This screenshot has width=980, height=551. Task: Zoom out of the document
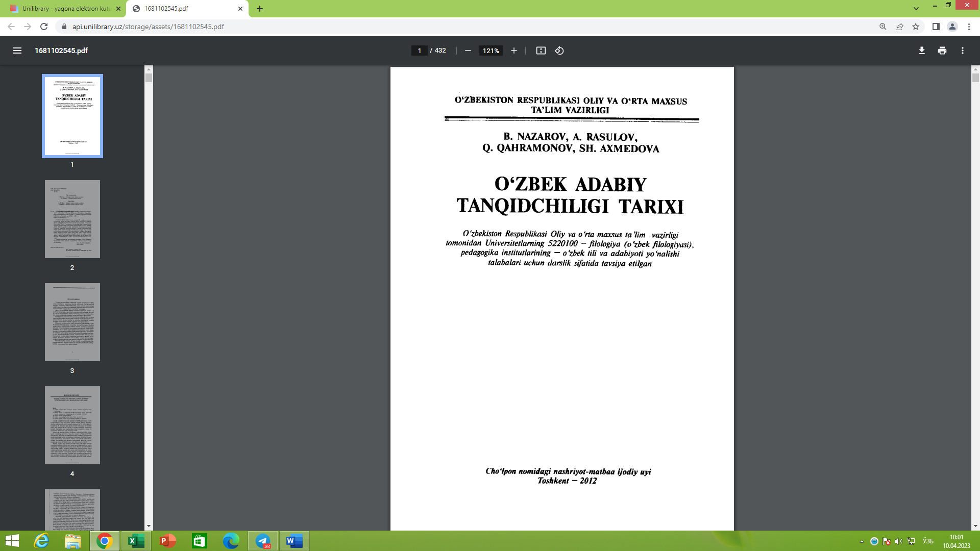[468, 51]
